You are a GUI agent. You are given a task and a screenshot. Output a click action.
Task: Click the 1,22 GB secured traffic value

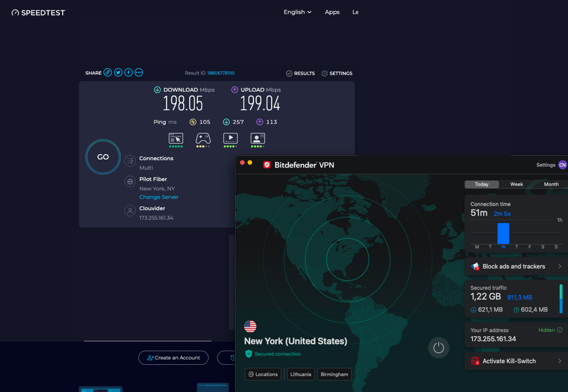tap(485, 297)
